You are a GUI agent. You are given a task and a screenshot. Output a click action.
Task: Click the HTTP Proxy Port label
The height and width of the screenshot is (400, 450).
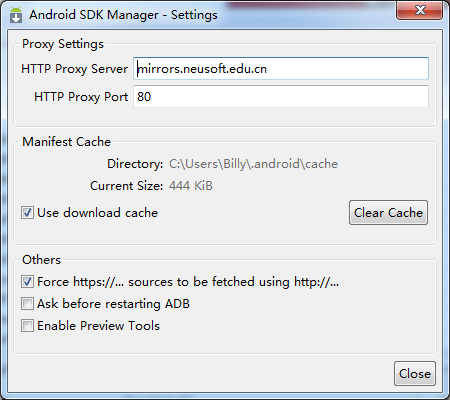click(x=81, y=97)
